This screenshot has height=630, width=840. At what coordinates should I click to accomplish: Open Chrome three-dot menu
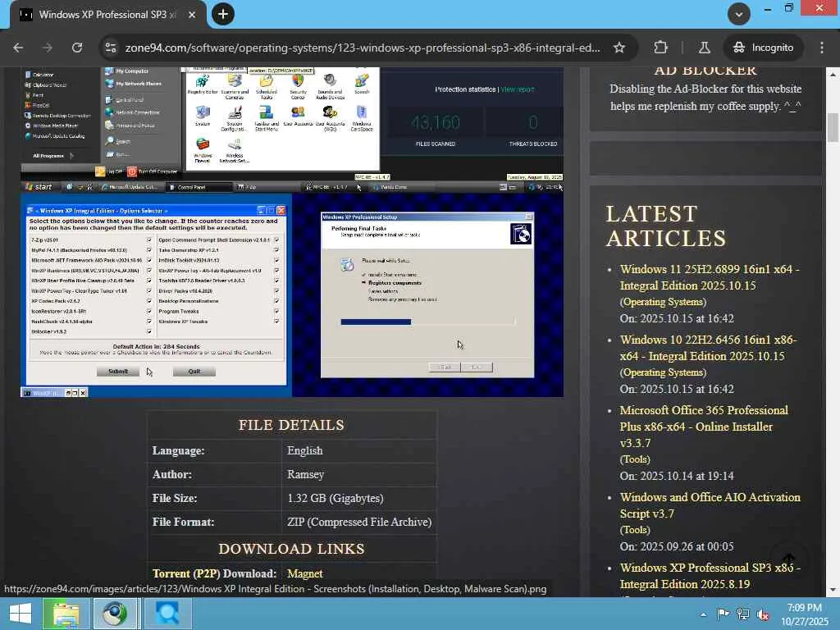pos(821,48)
